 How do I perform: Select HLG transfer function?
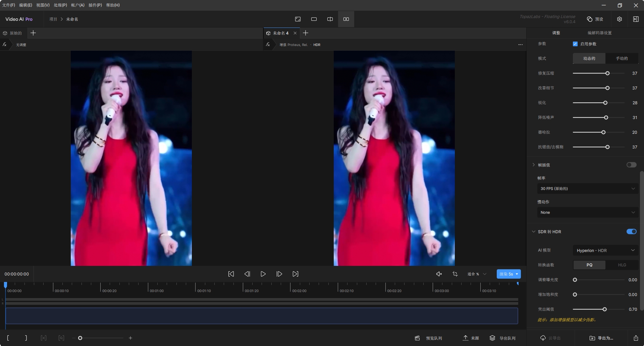point(622,265)
